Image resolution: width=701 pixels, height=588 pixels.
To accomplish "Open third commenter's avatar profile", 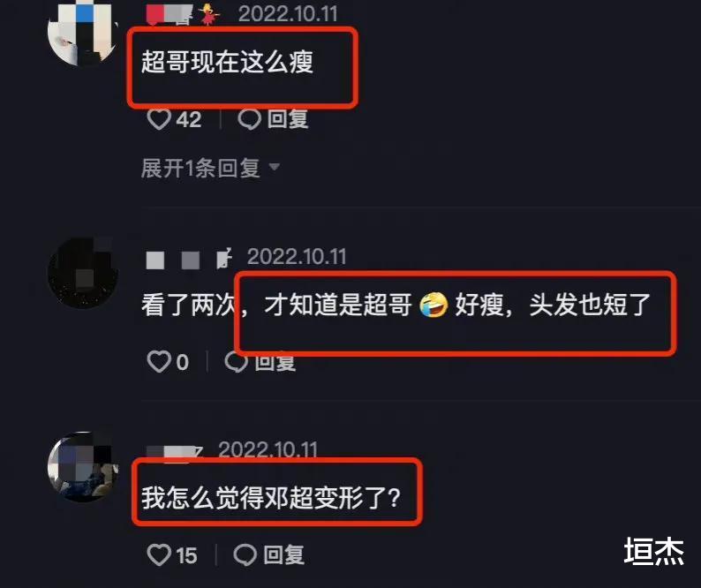I will coord(83,466).
